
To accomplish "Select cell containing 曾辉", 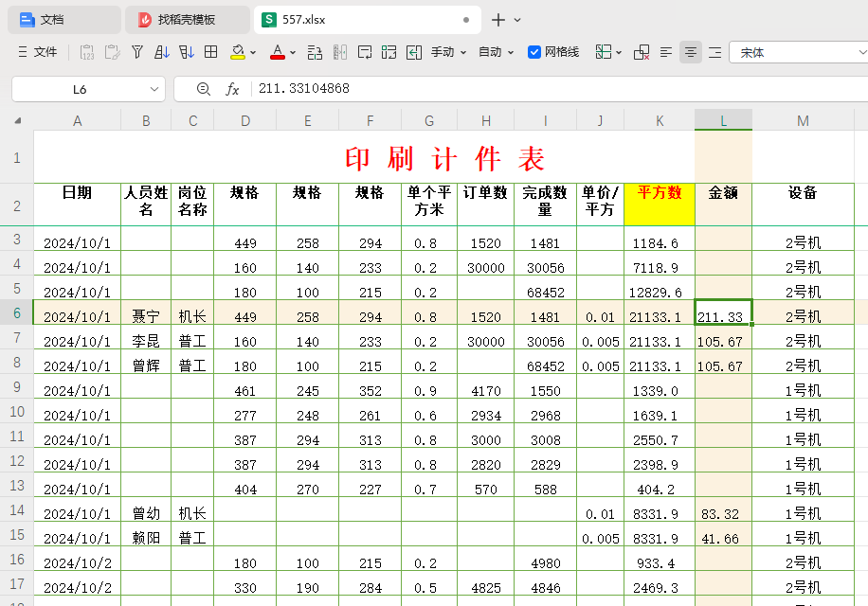I will pos(146,362).
